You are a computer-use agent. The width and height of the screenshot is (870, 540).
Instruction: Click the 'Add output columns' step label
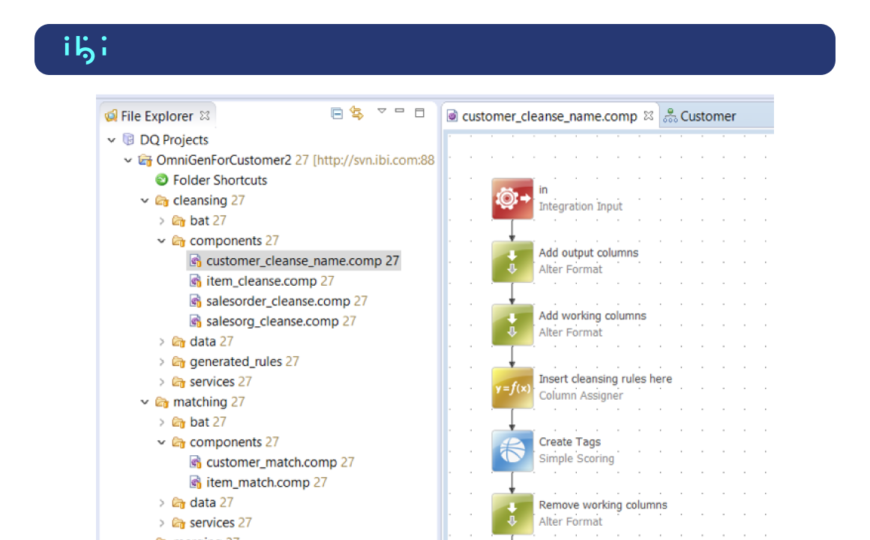(x=589, y=253)
